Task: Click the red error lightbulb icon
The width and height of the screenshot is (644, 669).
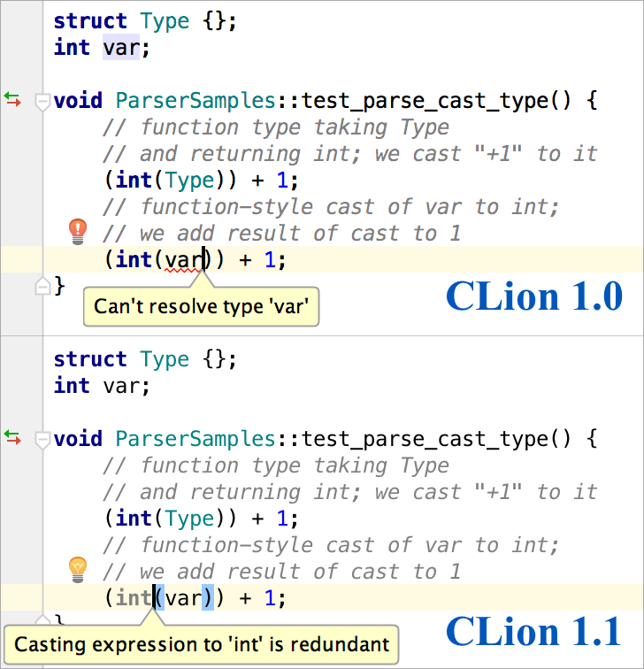Action: 78,232
